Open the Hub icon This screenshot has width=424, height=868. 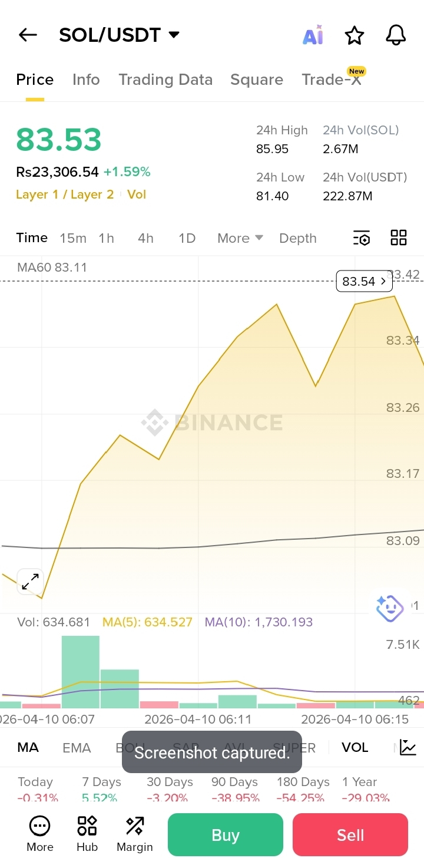(x=87, y=834)
